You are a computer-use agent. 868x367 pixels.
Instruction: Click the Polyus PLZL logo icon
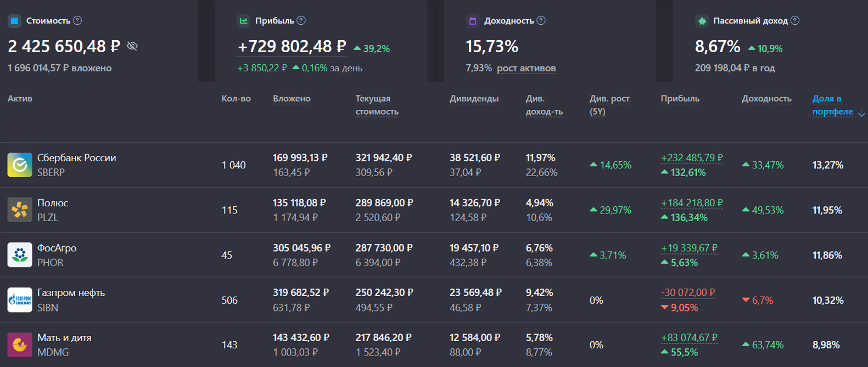[x=20, y=210]
